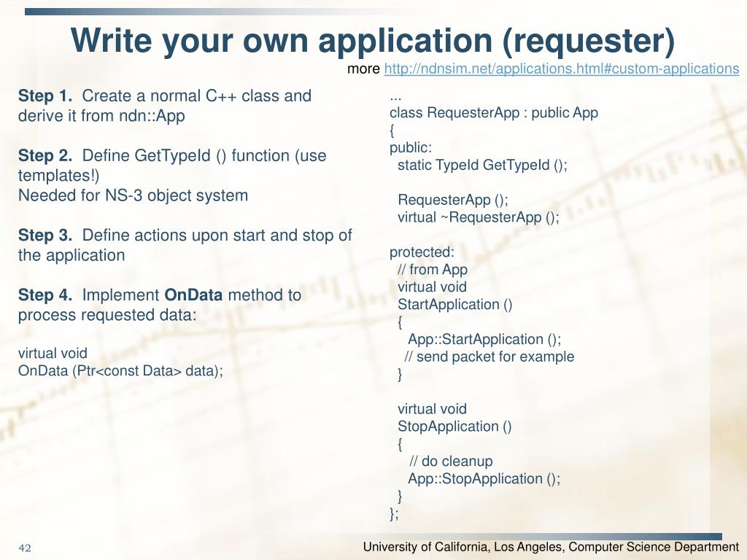Click 'Needed for NS-3 object system' line
The width and height of the screenshot is (747, 560).
pyautogui.click(x=133, y=195)
